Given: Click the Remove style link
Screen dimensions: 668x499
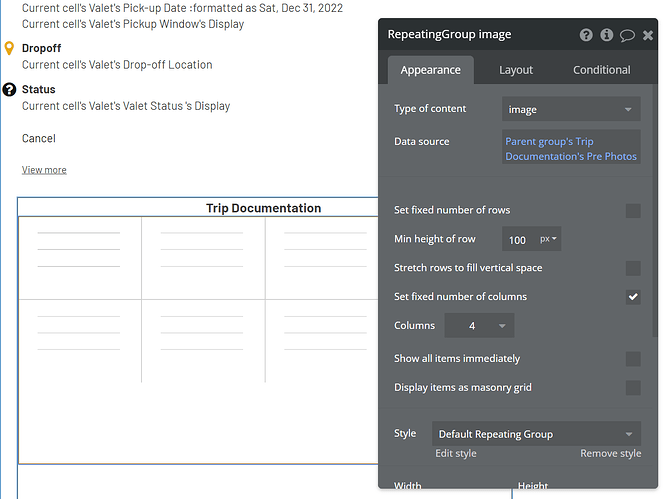Looking at the screenshot, I should click(x=610, y=453).
